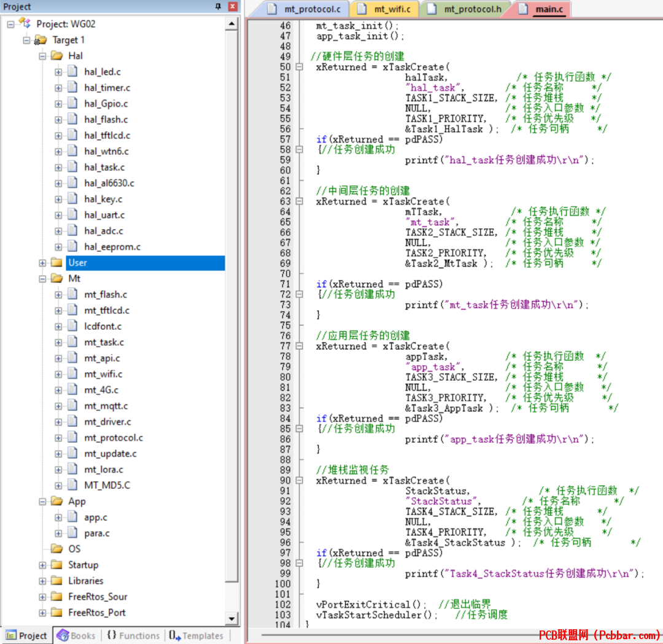Click the file icon on the mt_protocol.c tab

tap(272, 9)
